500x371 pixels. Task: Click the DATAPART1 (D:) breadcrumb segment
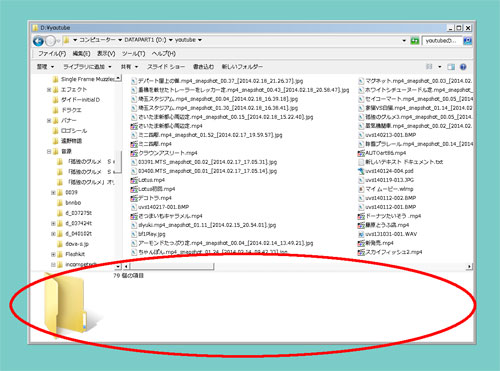coord(145,40)
